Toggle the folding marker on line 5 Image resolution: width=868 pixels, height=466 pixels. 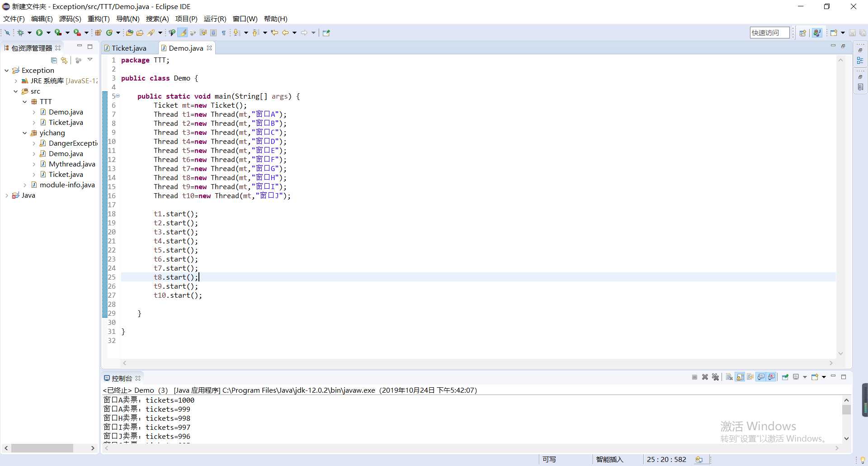pyautogui.click(x=118, y=96)
